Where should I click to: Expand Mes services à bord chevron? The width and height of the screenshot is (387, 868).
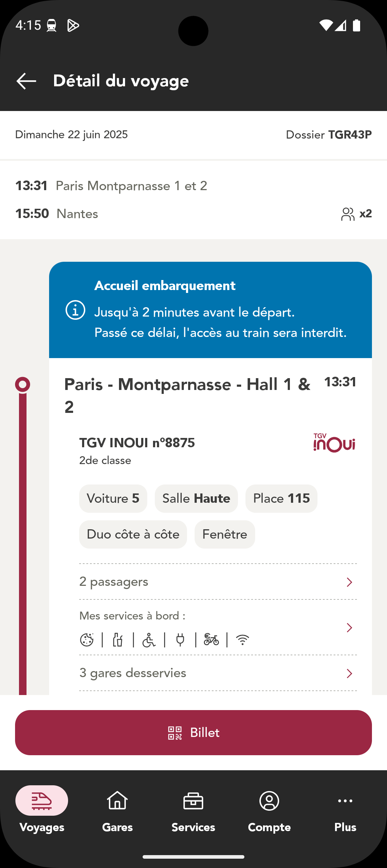(349, 628)
